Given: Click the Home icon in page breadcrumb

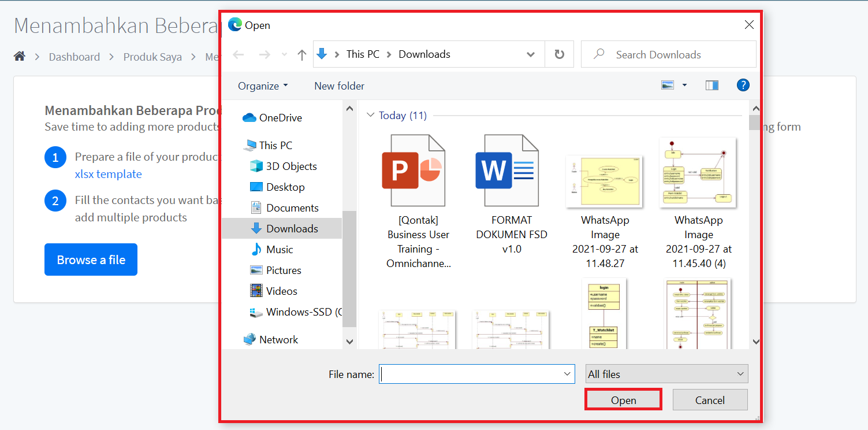Looking at the screenshot, I should (x=20, y=56).
